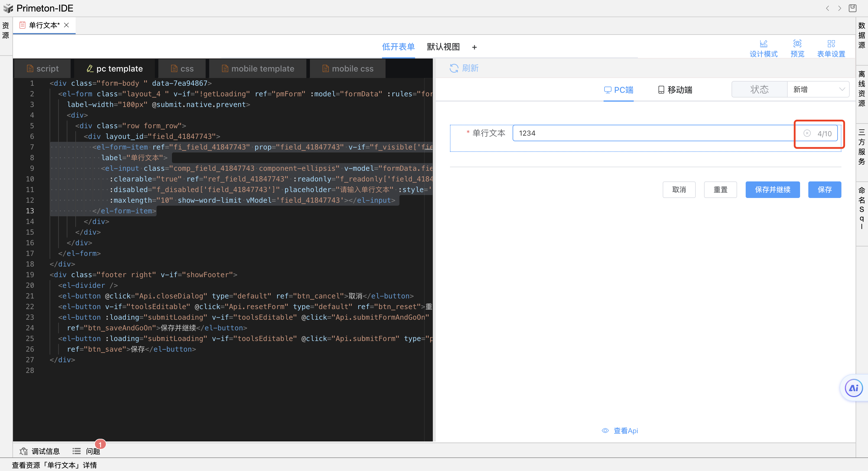Image resolution: width=868 pixels, height=471 pixels.
Task: Click the Design Mode (设计模式) icon
Action: click(763, 44)
